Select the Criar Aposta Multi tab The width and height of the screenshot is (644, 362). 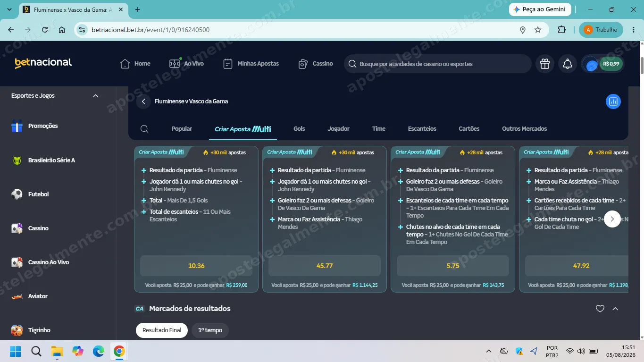tap(243, 129)
